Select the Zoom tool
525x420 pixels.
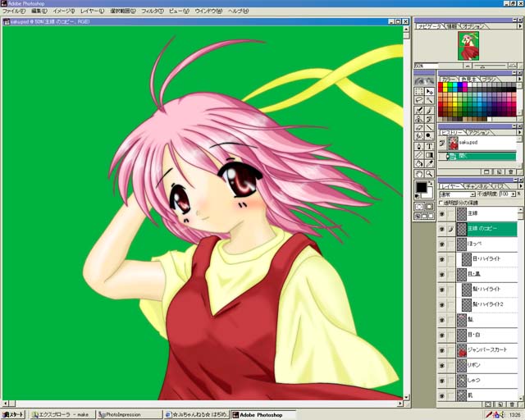click(429, 174)
